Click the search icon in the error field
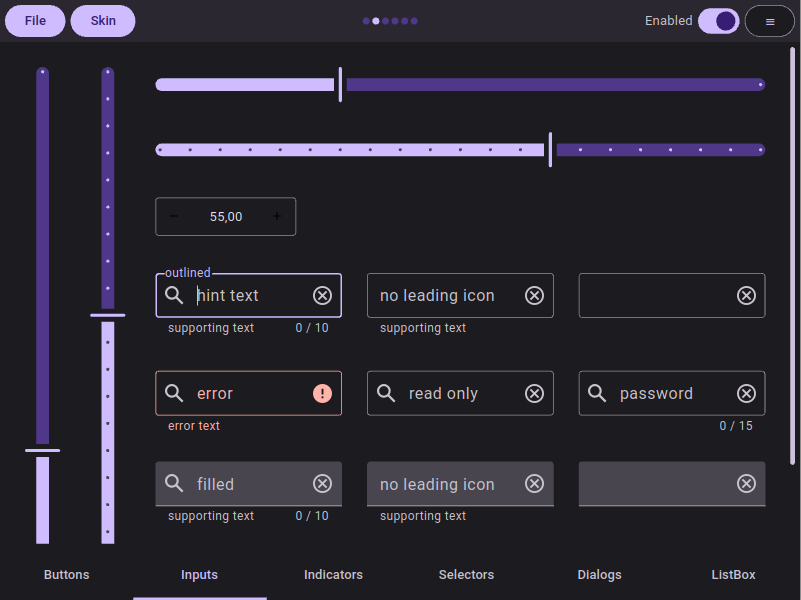The height and width of the screenshot is (600, 801). coord(174,393)
